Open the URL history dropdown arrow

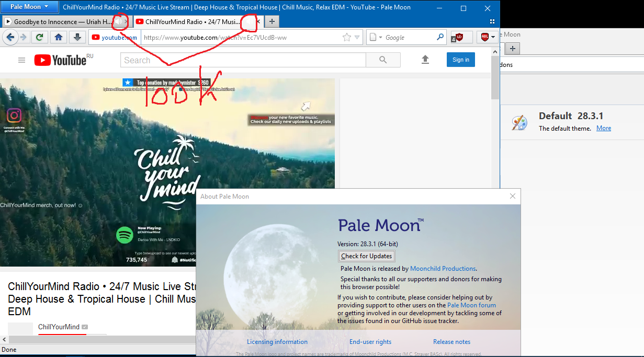(357, 37)
